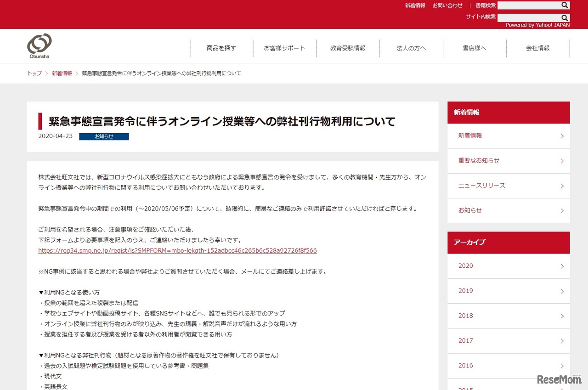Viewport: 588px width, 390px height.
Task: Open the 会社情報 menu
Action: tap(538, 48)
